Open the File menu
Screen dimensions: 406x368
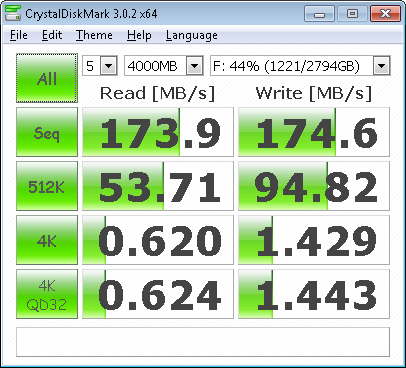(x=19, y=35)
